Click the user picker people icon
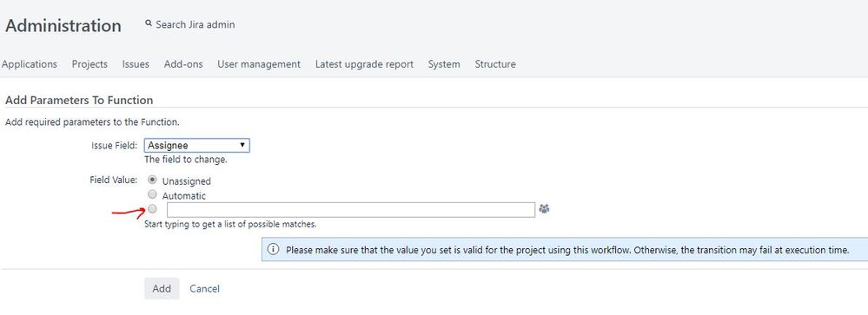 [544, 209]
